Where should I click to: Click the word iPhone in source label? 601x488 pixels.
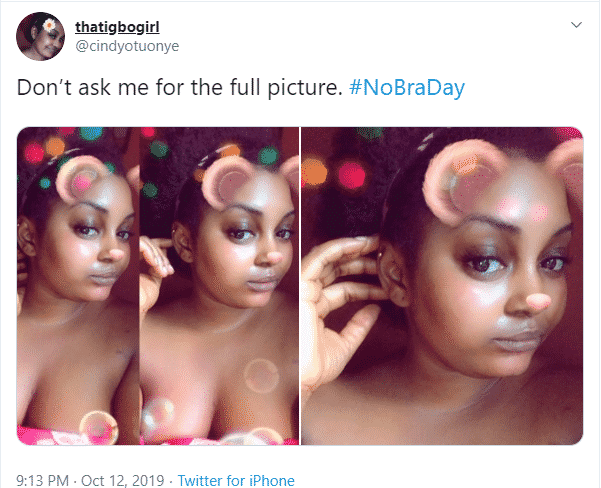tap(272, 480)
